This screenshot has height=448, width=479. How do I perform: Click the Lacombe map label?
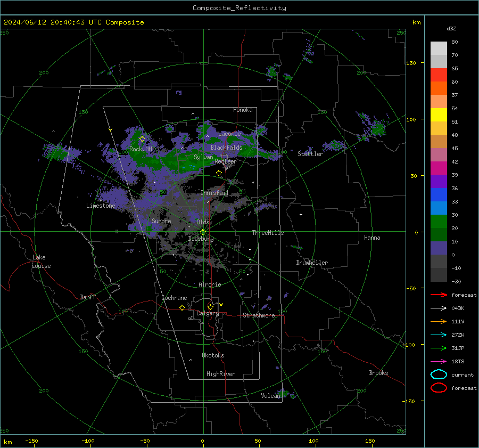pyautogui.click(x=229, y=134)
